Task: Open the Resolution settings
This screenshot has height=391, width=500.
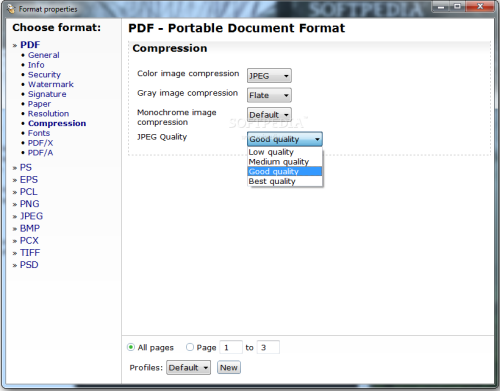Action: tap(48, 114)
